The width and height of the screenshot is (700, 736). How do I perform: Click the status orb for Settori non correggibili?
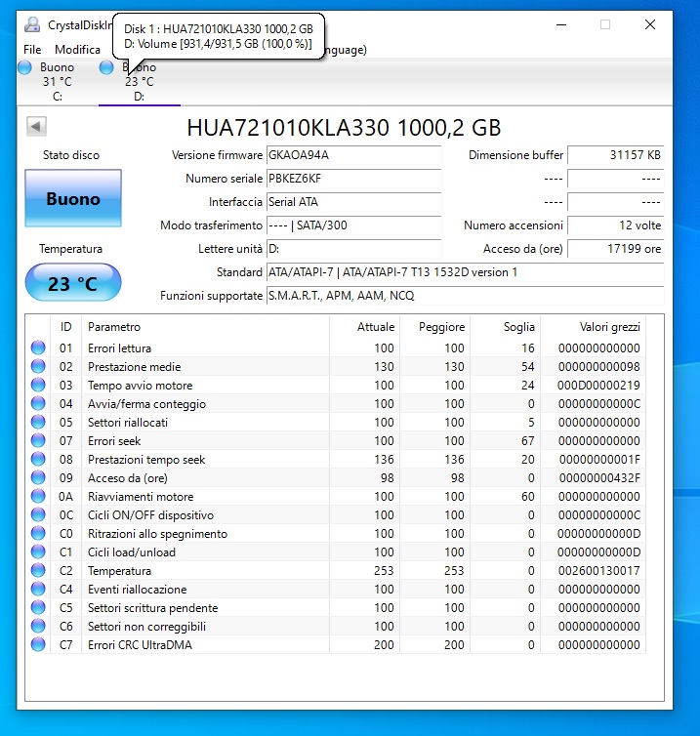[x=38, y=626]
